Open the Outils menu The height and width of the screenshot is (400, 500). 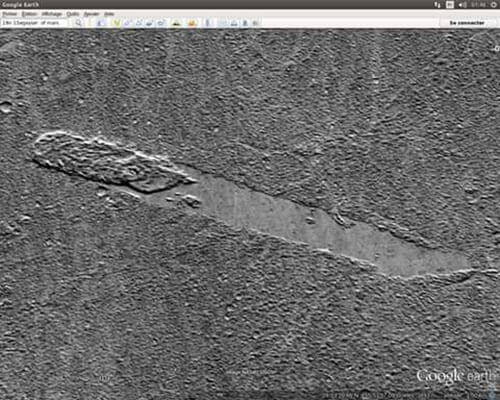(x=73, y=14)
